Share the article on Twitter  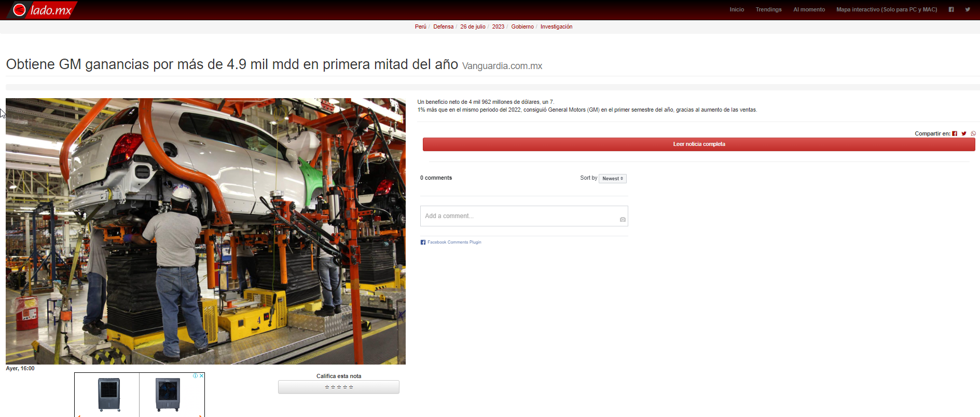[964, 133]
